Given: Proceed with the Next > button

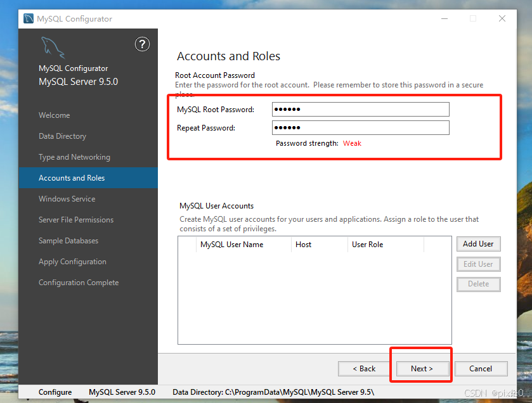Looking at the screenshot, I should 422,369.
